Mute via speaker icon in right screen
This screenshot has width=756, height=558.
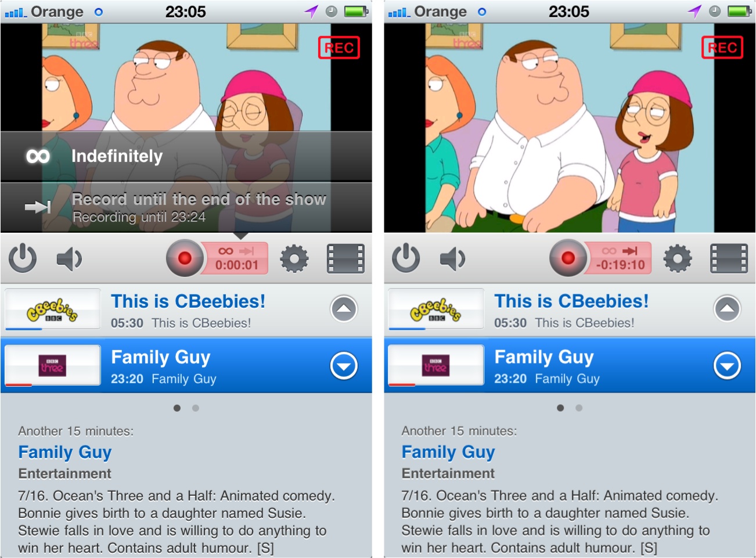452,259
